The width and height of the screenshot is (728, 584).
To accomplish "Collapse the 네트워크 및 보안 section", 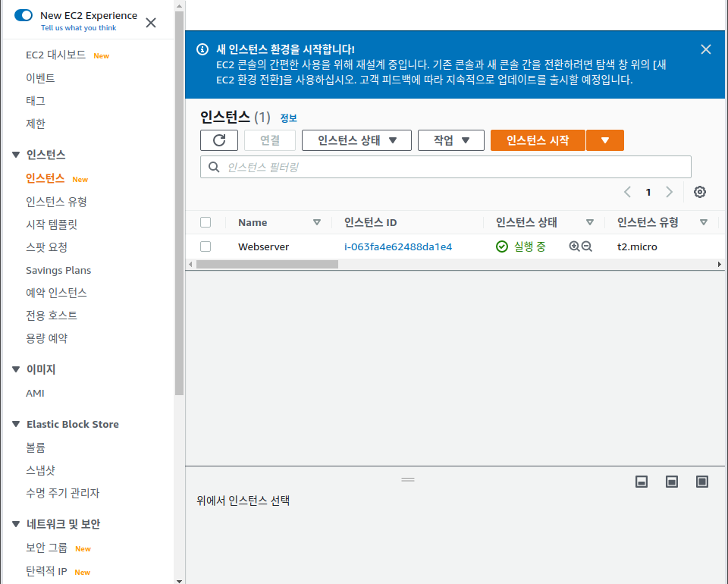I will [x=16, y=524].
